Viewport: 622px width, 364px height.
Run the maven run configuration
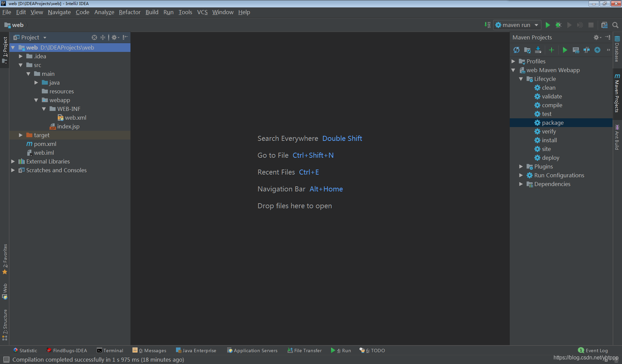click(x=547, y=25)
